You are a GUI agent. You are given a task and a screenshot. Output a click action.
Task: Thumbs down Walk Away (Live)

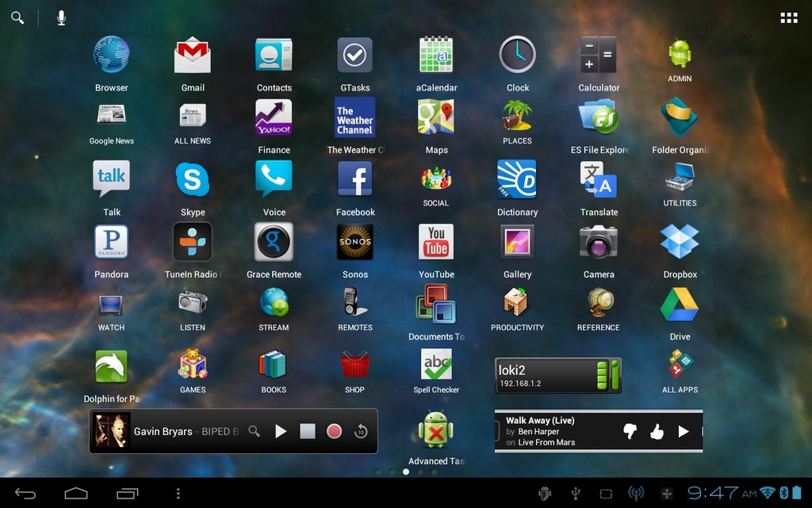(630, 431)
